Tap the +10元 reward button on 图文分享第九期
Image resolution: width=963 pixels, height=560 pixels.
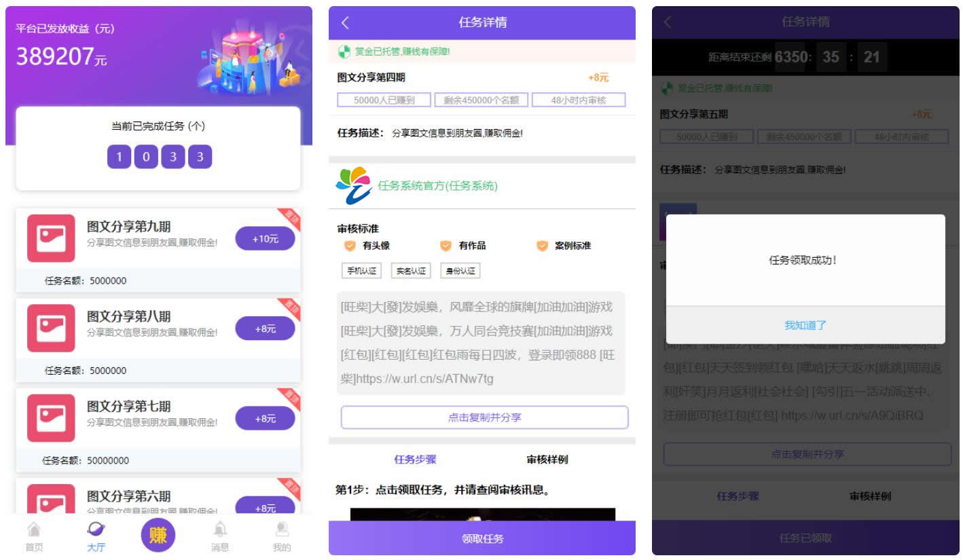pos(264,238)
